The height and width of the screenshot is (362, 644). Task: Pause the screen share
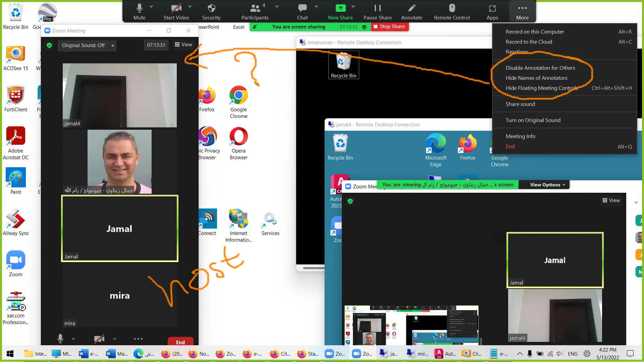pyautogui.click(x=377, y=8)
